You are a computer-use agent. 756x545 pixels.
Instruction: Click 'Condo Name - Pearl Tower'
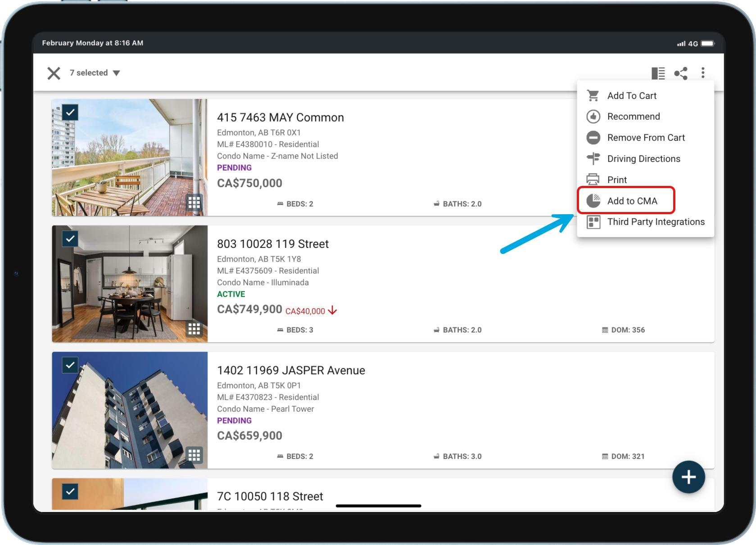click(x=266, y=409)
